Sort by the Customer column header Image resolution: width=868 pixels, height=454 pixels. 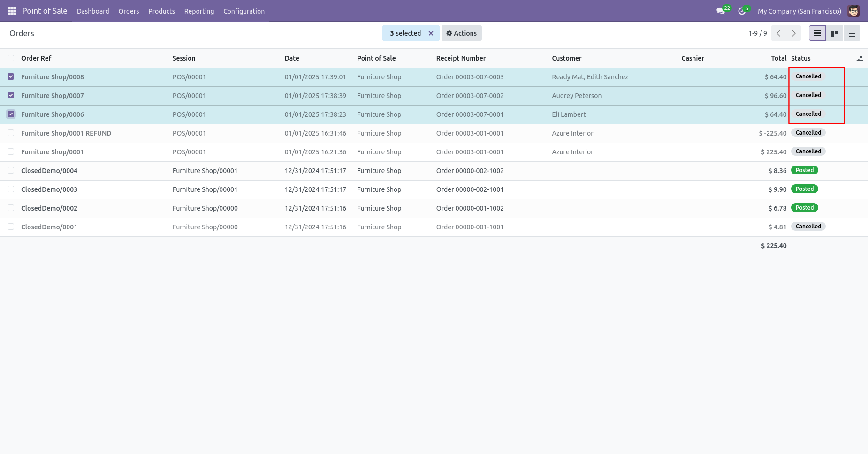[567, 58]
